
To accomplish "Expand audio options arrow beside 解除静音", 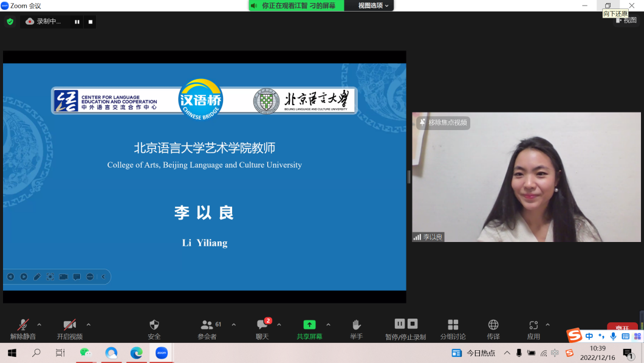I will (39, 325).
